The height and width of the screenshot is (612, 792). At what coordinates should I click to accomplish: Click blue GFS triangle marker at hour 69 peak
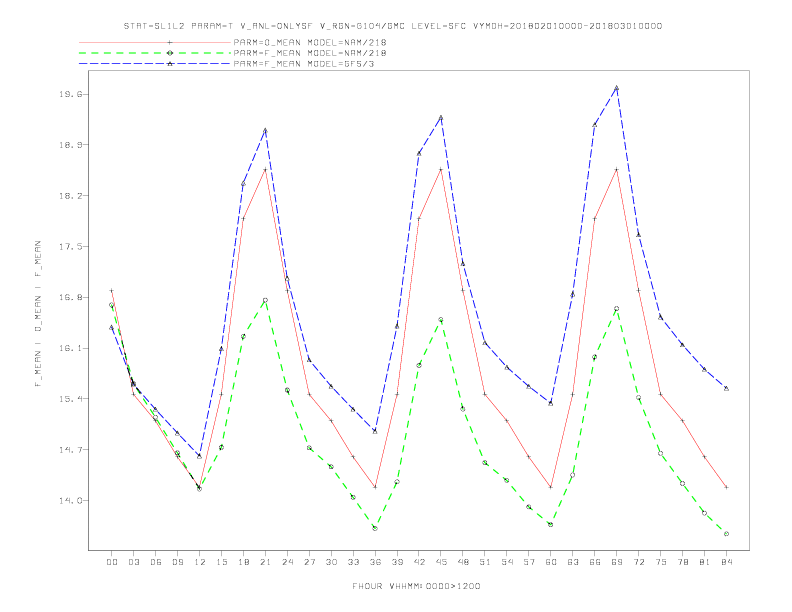point(617,88)
